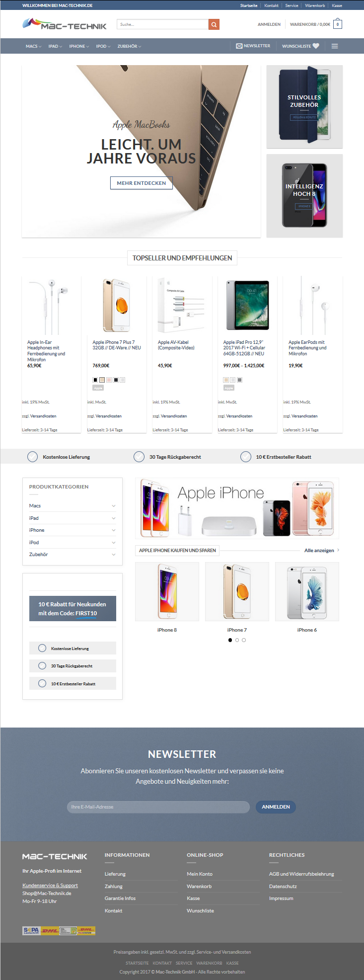Image resolution: width=364 pixels, height=980 pixels.
Task: Click the orange search magnifier button
Action: click(214, 24)
